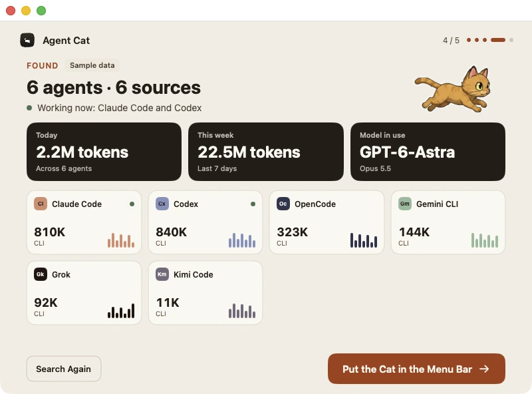Screen dimensions: 532x394
Task: Click the arrow on Put the Cat button
Action: click(x=484, y=369)
